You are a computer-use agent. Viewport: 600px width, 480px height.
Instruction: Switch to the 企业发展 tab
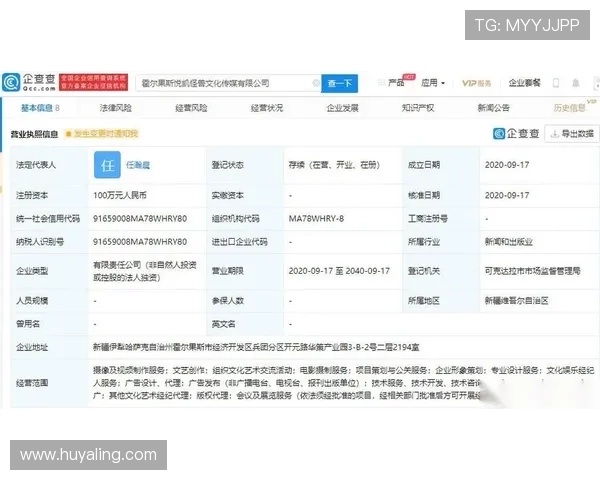pos(342,108)
